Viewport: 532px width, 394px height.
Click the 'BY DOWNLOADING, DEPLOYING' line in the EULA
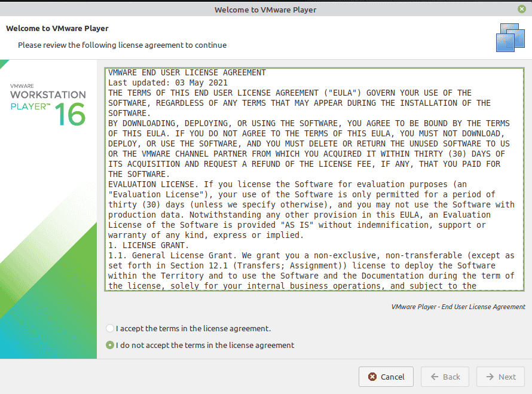pyautogui.click(x=309, y=124)
